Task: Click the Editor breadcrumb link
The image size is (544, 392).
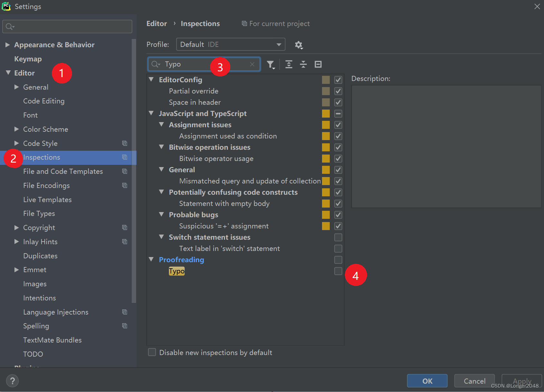Action: [x=157, y=23]
